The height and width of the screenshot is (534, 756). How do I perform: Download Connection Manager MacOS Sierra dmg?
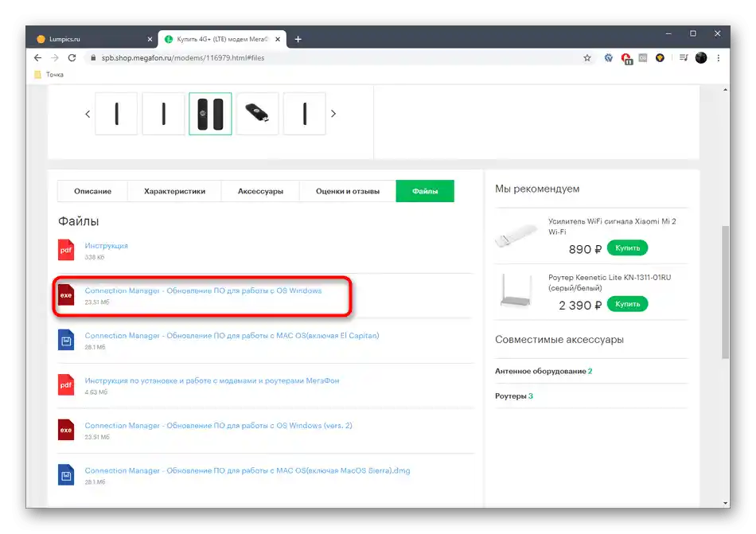click(x=247, y=470)
